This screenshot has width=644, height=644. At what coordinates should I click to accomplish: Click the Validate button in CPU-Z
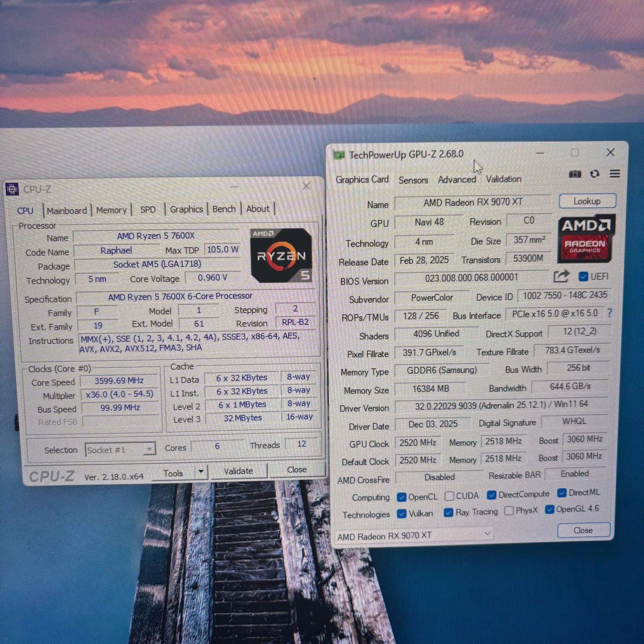pos(239,471)
